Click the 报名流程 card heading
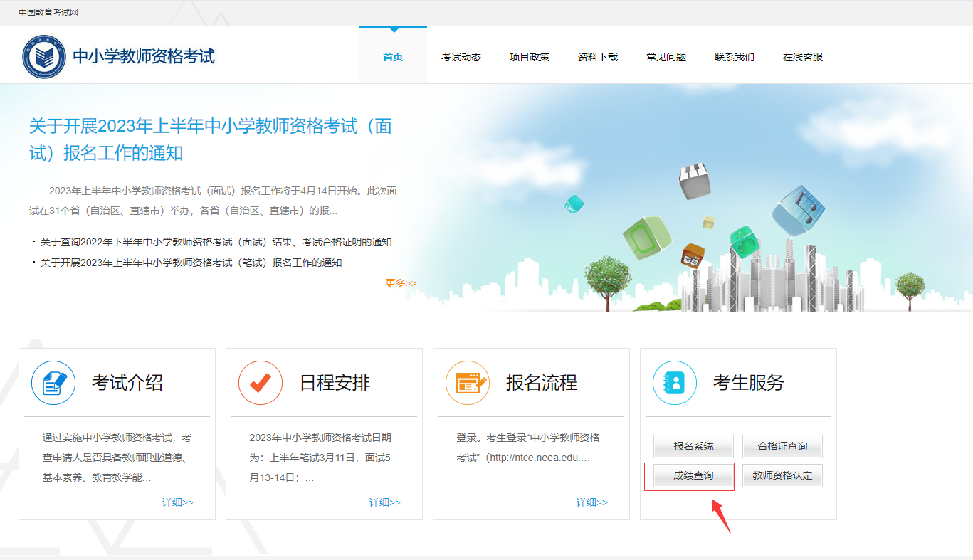 click(542, 383)
